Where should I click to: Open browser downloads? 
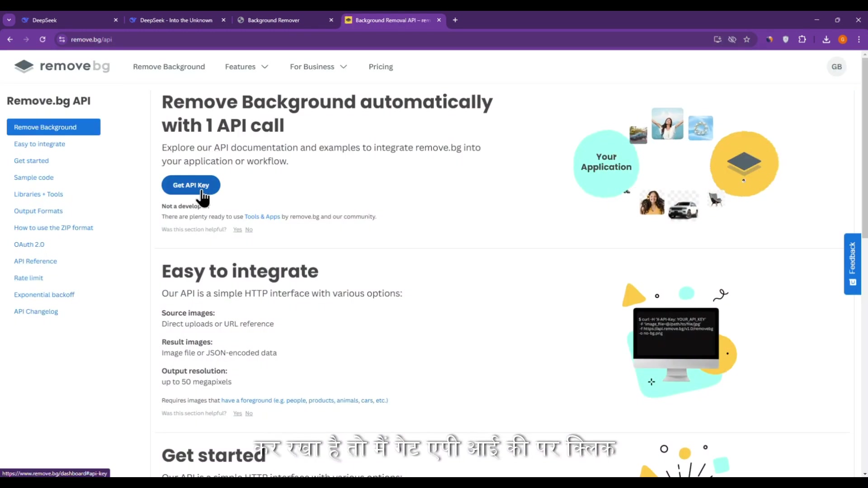[826, 39]
